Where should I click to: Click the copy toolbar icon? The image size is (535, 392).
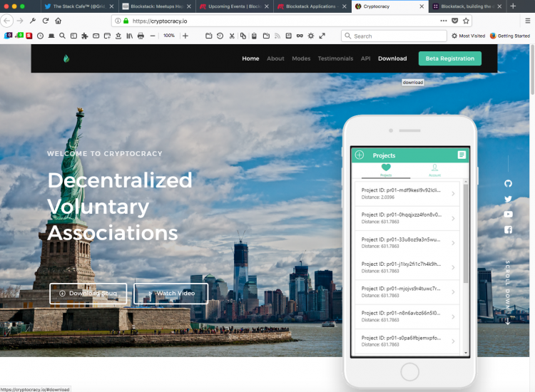point(243,36)
